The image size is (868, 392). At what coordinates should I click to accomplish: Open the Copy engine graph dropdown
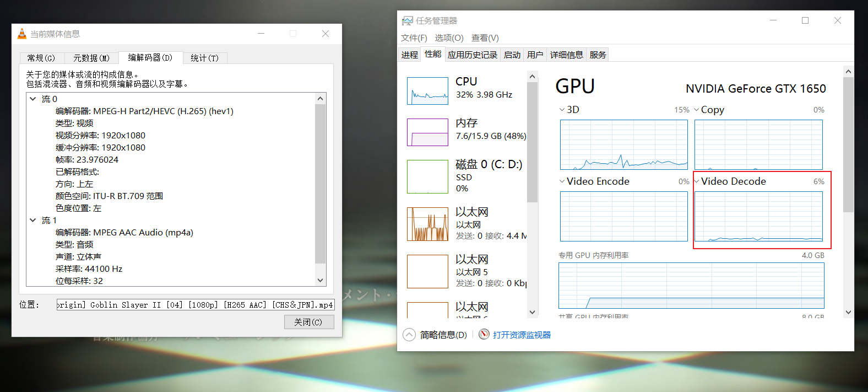pyautogui.click(x=697, y=110)
